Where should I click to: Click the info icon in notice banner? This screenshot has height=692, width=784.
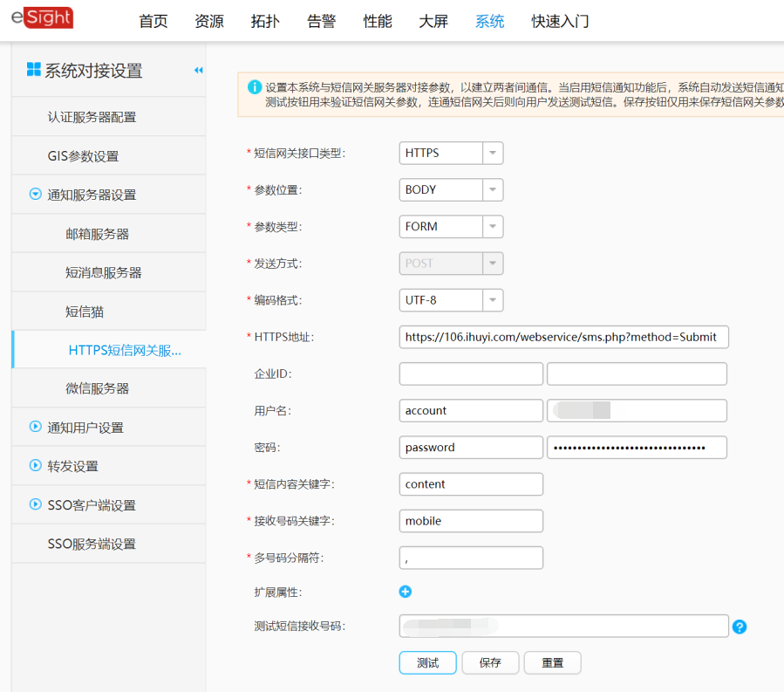254,87
